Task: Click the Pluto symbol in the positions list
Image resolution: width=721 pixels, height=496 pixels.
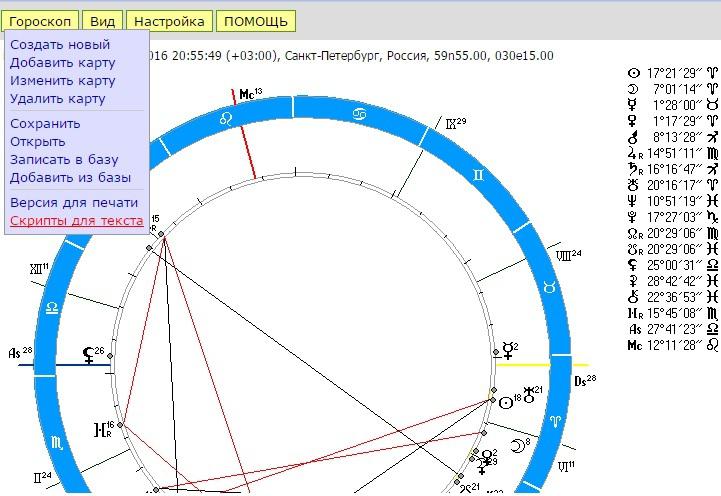Action: click(633, 217)
